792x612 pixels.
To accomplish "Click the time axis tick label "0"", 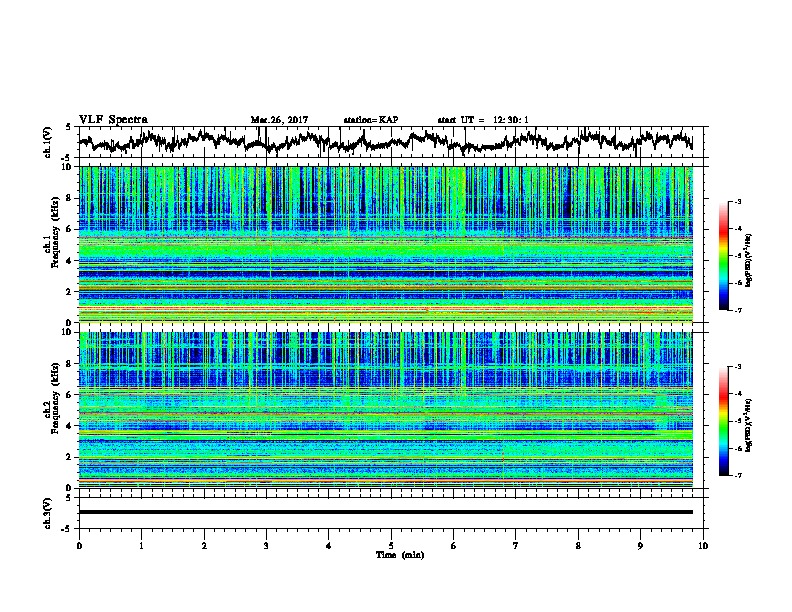I will pos(79,546).
